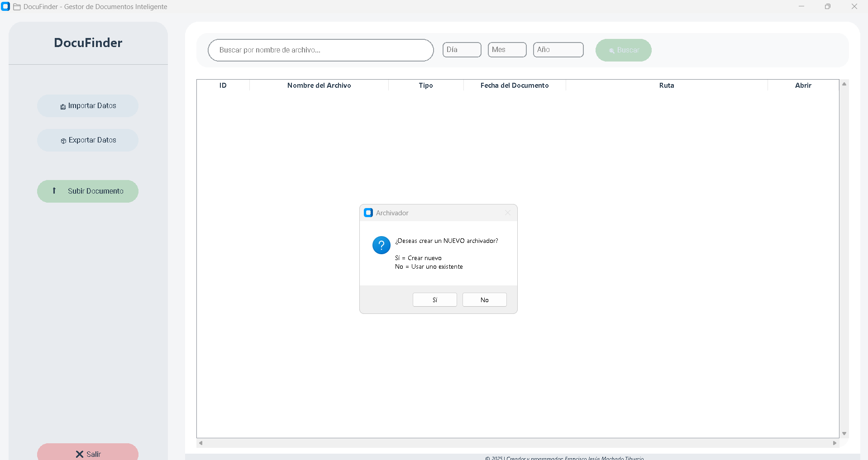Click Subir Documento upload button
This screenshot has width=868, height=460.
(88, 191)
